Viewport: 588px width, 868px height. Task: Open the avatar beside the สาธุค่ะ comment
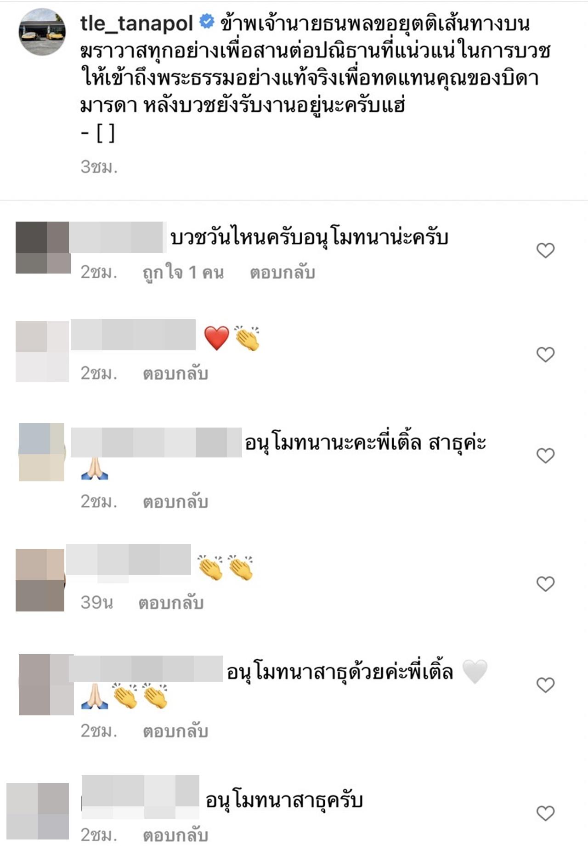[41, 452]
